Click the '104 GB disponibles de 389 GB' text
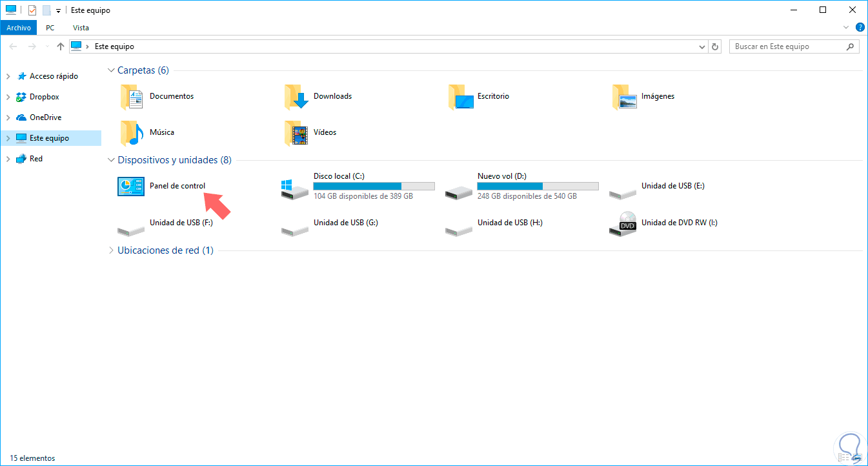This screenshot has height=466, width=868. (x=363, y=196)
